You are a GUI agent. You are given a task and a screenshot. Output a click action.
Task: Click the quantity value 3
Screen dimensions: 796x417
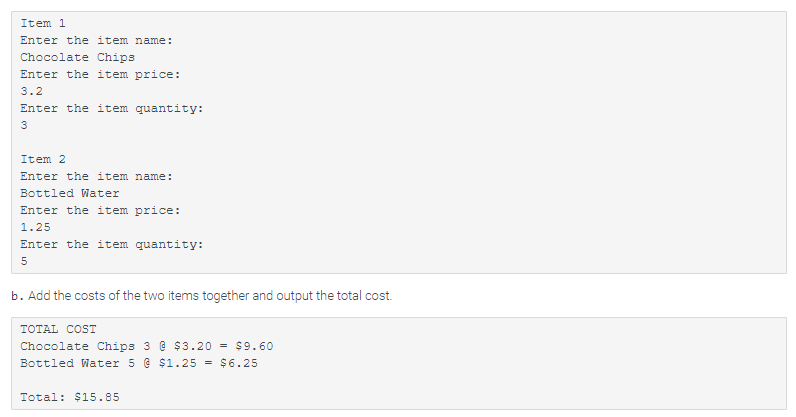[24, 125]
